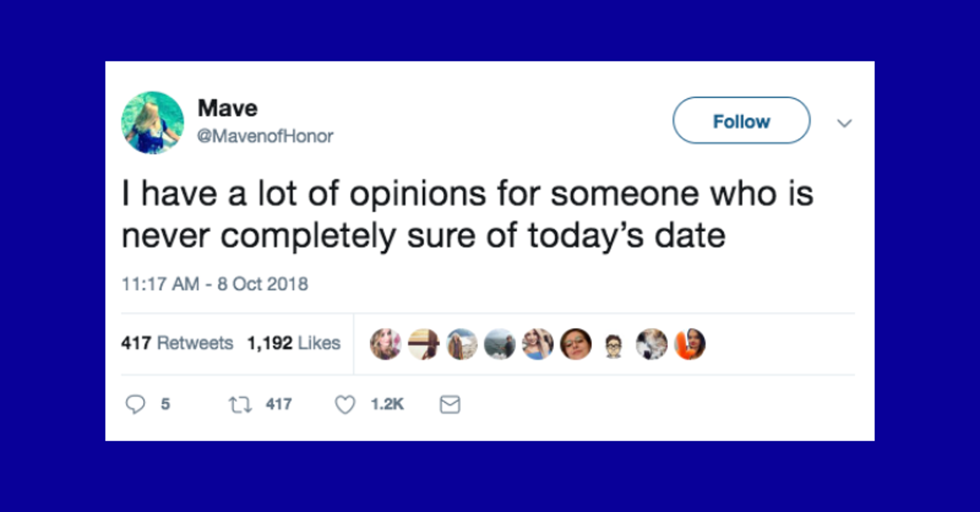Click the sunglasses-wearing user's avatar

coord(576,344)
